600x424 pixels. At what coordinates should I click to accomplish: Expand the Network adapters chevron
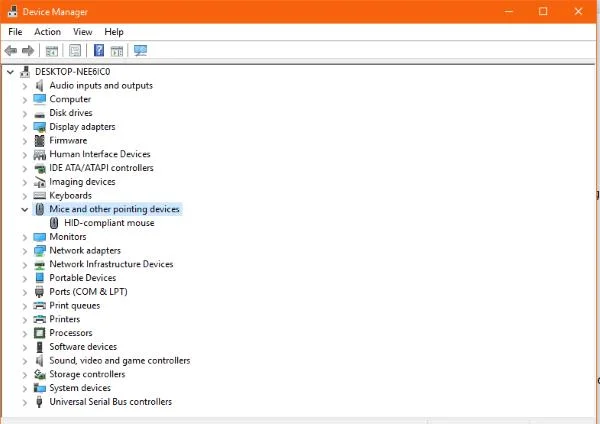click(24, 251)
